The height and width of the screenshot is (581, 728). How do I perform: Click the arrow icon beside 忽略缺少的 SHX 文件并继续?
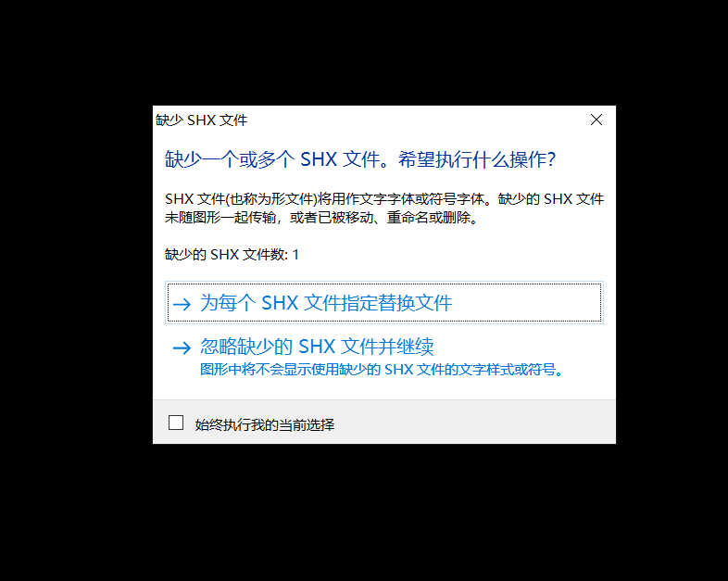pyautogui.click(x=182, y=347)
